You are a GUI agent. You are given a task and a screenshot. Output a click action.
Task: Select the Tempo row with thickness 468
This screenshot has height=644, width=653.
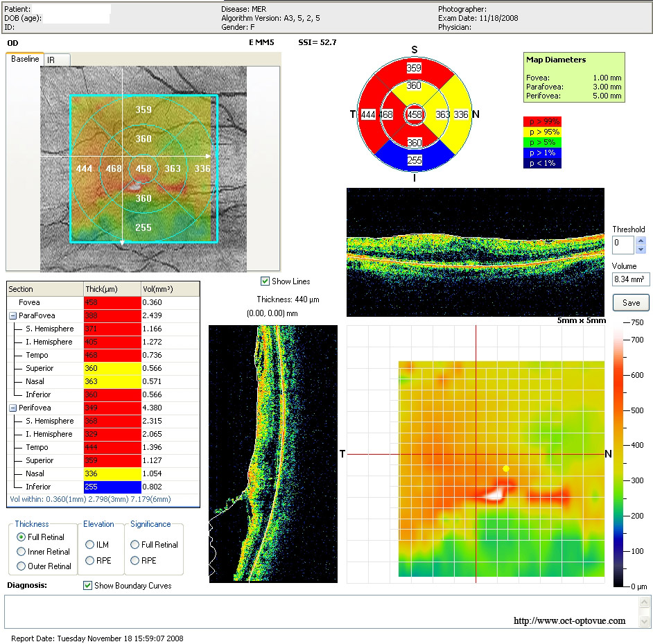pos(103,356)
